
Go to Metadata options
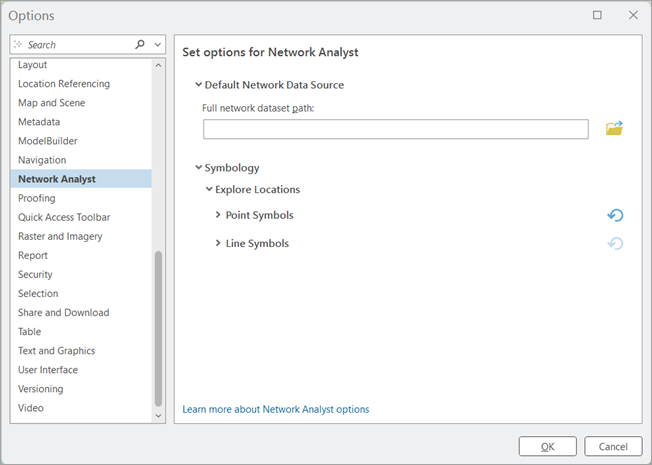coord(39,122)
